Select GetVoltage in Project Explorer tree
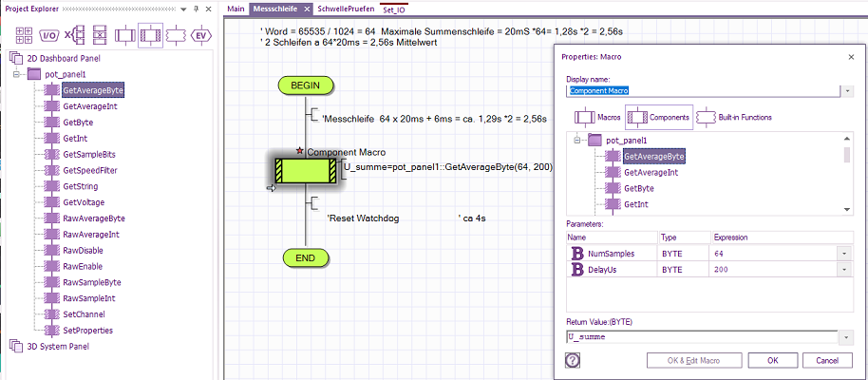Viewport: 868px width, 380px height. click(84, 202)
